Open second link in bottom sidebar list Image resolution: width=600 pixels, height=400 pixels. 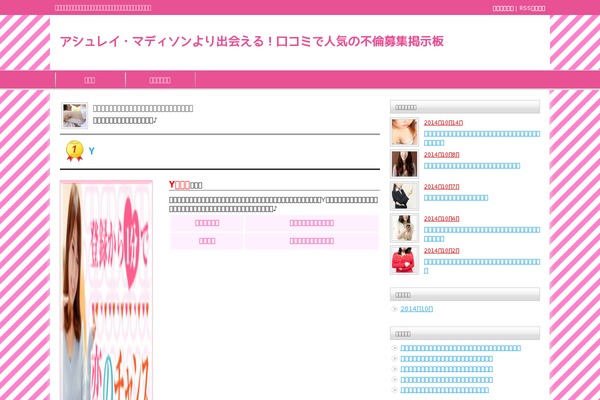tap(446, 359)
